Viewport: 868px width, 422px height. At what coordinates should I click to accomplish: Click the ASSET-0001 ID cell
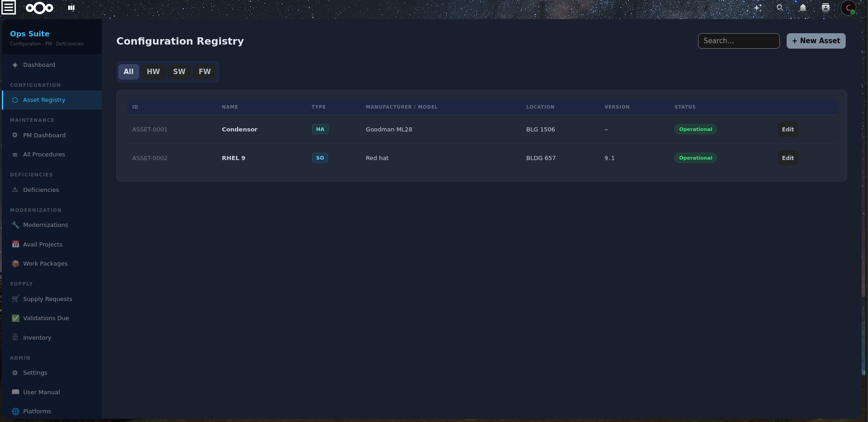150,130
